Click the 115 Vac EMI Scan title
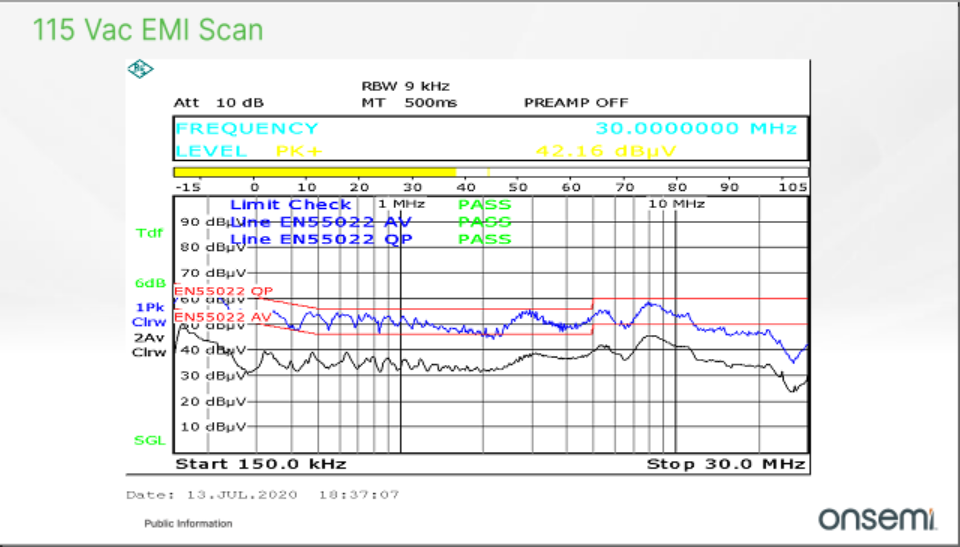Image resolution: width=960 pixels, height=547 pixels. 148,30
